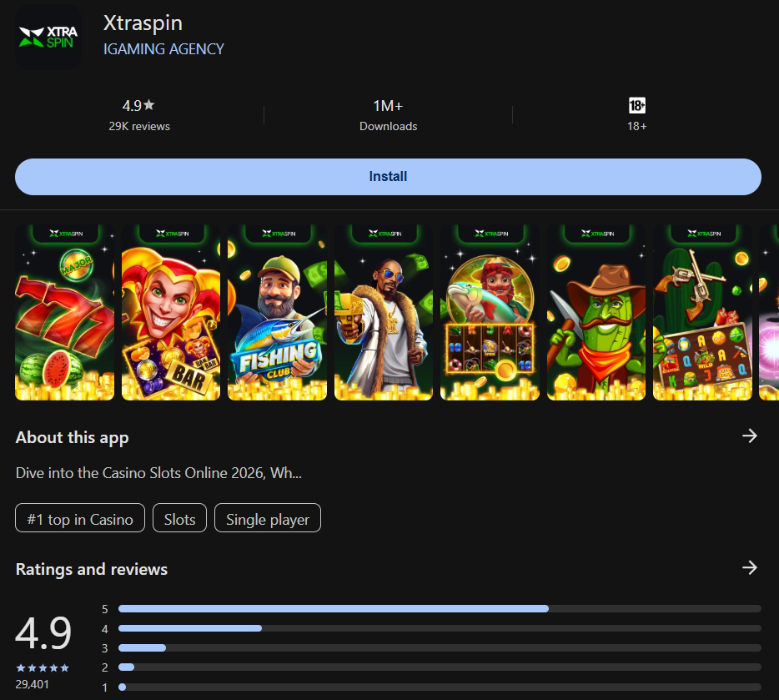
Task: Open the cactus cowboy screenshot
Action: [x=596, y=313]
